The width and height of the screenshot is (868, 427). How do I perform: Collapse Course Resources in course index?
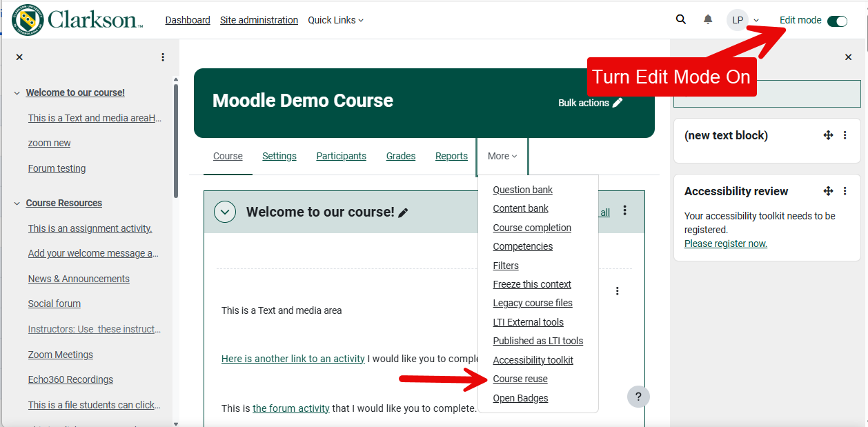tap(17, 203)
